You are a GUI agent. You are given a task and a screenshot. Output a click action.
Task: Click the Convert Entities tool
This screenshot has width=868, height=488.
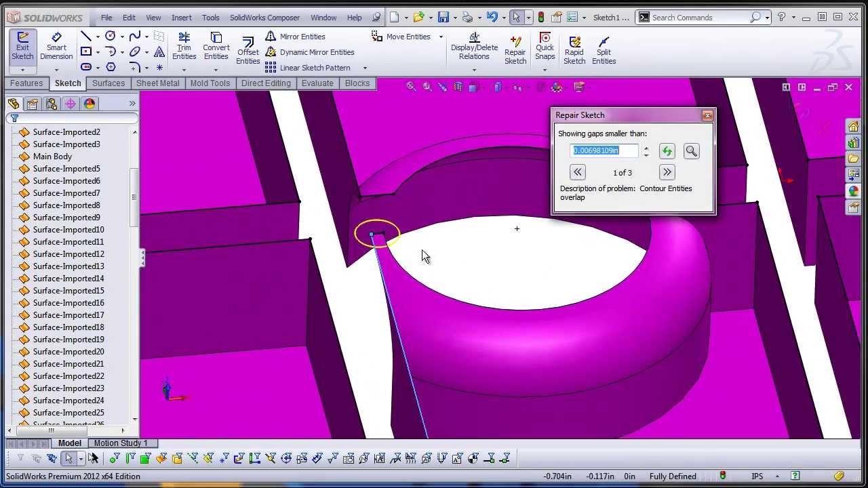(x=216, y=46)
